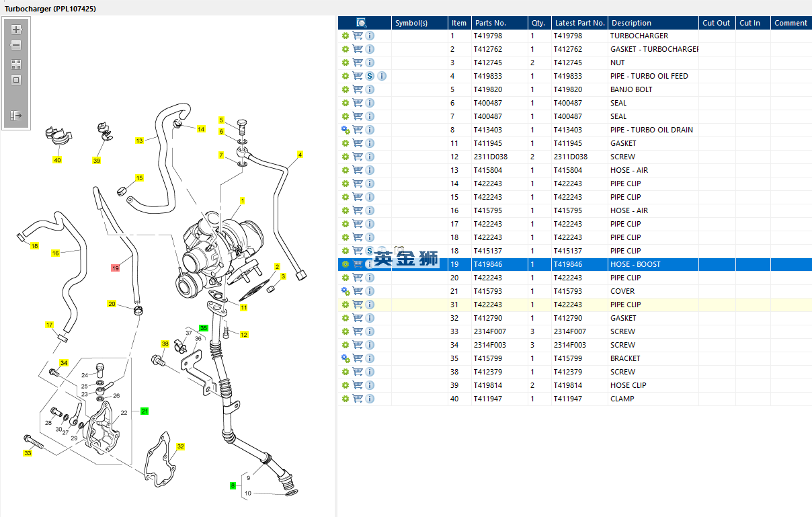The height and width of the screenshot is (517, 812).
Task: Add CLAMP item 40 to cart
Action: [358, 399]
